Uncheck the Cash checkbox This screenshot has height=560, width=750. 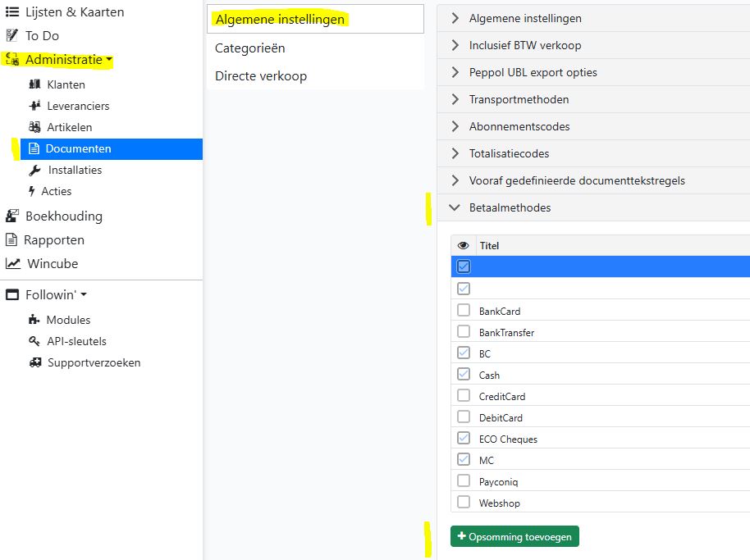coord(464,374)
